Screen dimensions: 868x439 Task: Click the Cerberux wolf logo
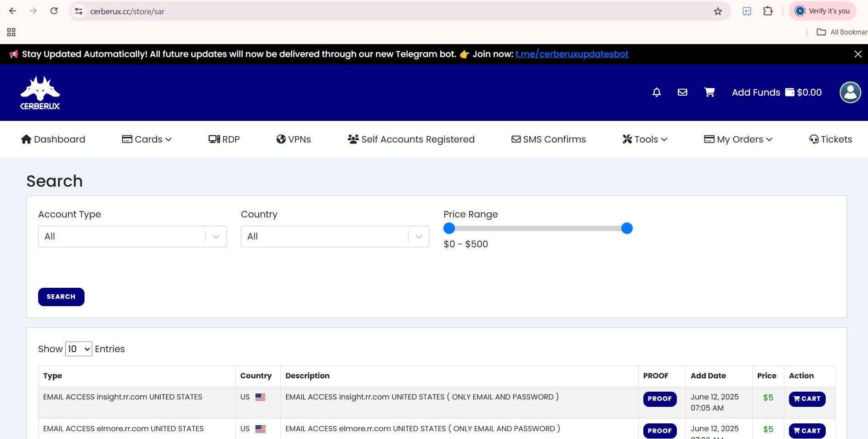(40, 93)
